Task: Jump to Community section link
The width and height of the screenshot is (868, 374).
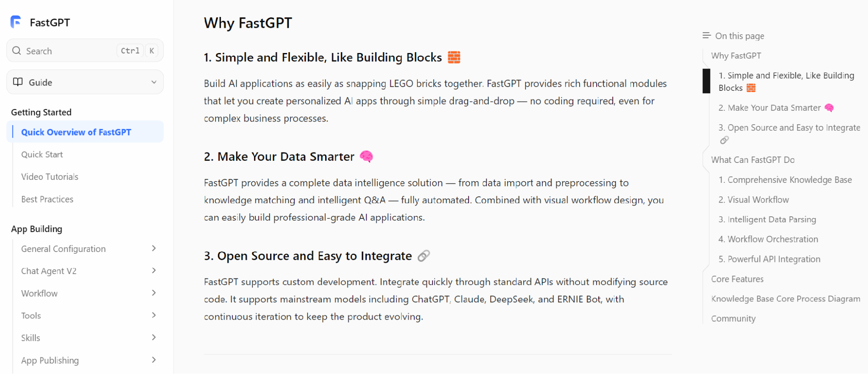Action: tap(733, 319)
